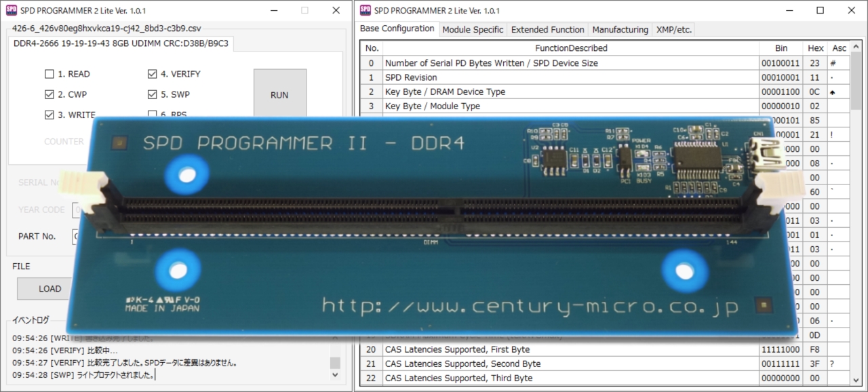This screenshot has height=392, width=868.
Task: Click the Bin column header
Action: click(x=781, y=48)
